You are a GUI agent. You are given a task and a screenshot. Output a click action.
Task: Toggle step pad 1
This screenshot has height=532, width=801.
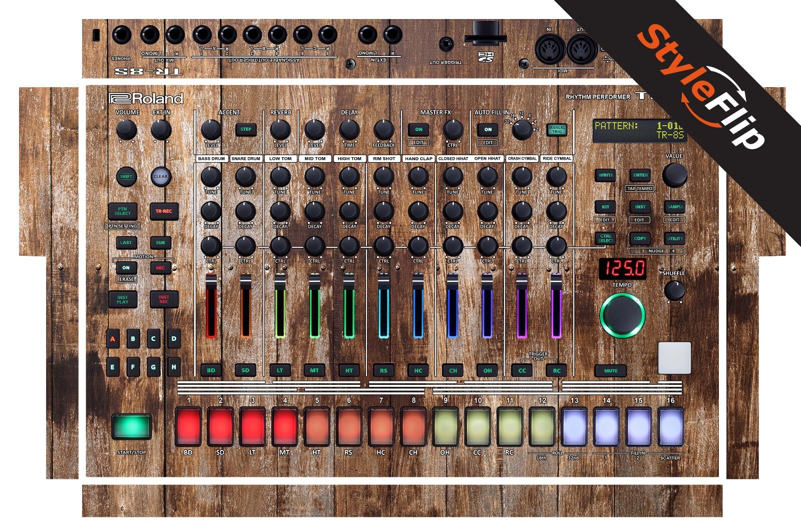pyautogui.click(x=188, y=426)
